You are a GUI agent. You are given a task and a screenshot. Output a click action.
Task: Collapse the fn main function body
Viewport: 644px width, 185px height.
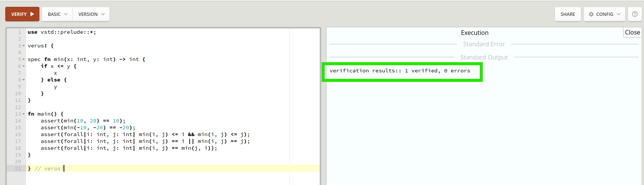pos(23,114)
